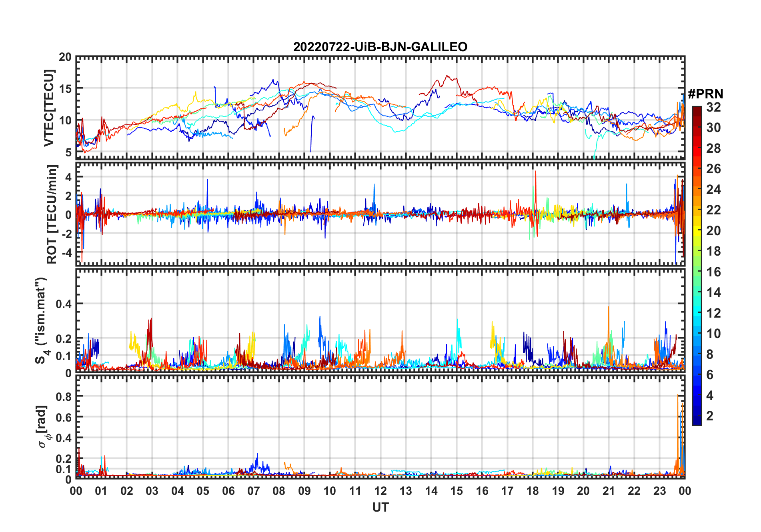Image resolution: width=761 pixels, height=532 pixels.
Task: Click UT axis tick label 21
Action: pyautogui.click(x=609, y=491)
